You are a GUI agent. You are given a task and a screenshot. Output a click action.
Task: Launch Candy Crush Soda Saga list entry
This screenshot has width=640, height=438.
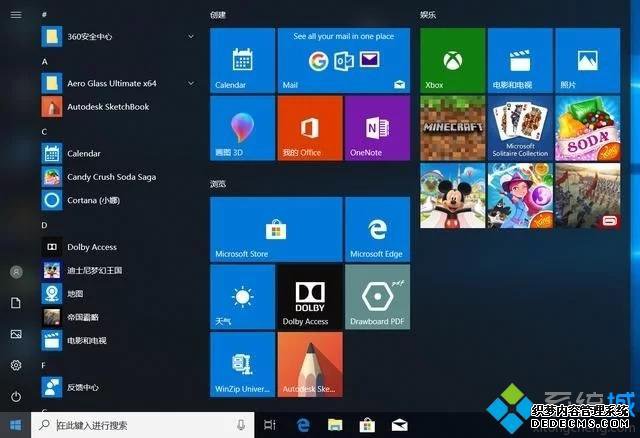118,177
